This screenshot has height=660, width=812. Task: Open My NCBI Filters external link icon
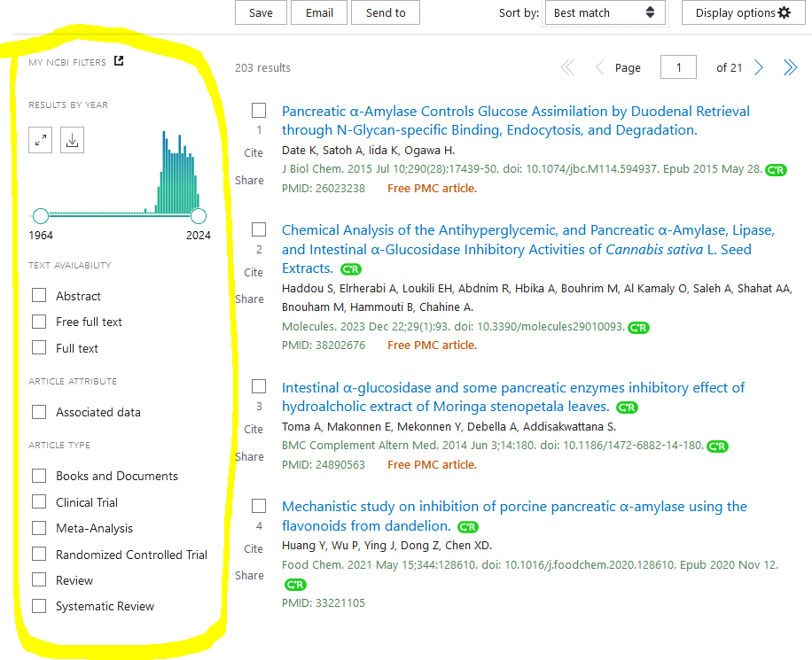120,61
